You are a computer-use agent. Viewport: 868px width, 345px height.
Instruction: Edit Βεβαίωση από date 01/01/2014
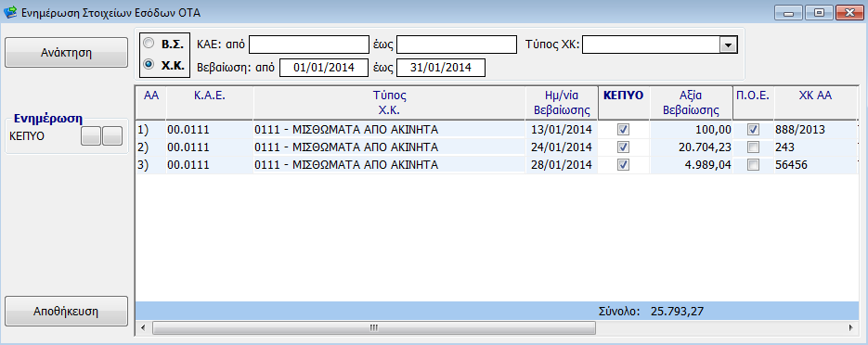324,68
